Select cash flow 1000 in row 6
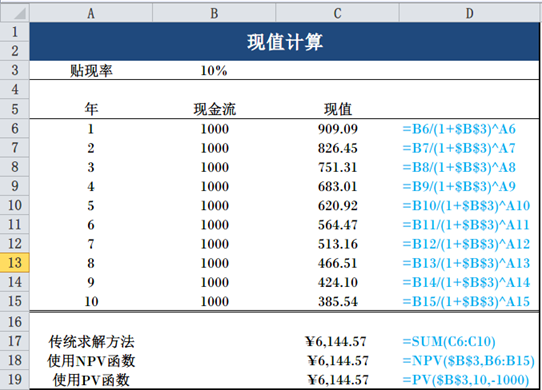The image size is (542, 390). (x=215, y=129)
